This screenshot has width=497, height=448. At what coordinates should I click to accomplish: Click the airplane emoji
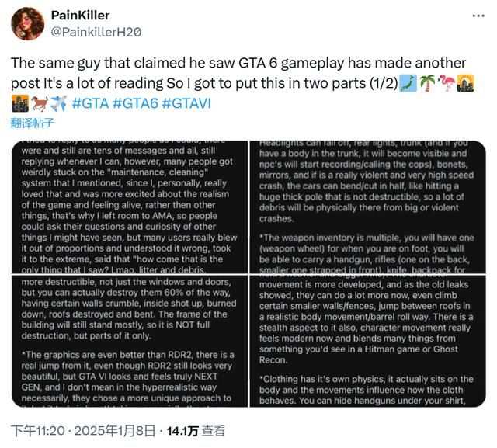click(x=59, y=102)
